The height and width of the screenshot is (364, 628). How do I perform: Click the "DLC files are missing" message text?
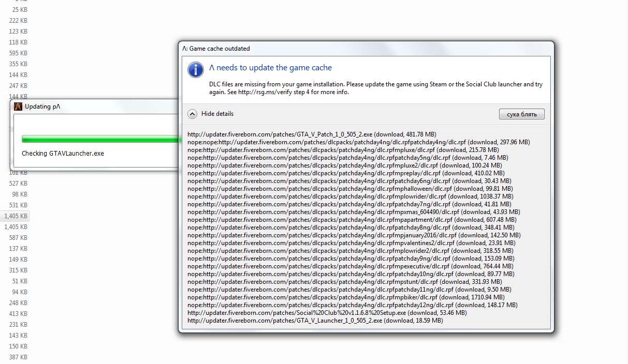click(376, 88)
